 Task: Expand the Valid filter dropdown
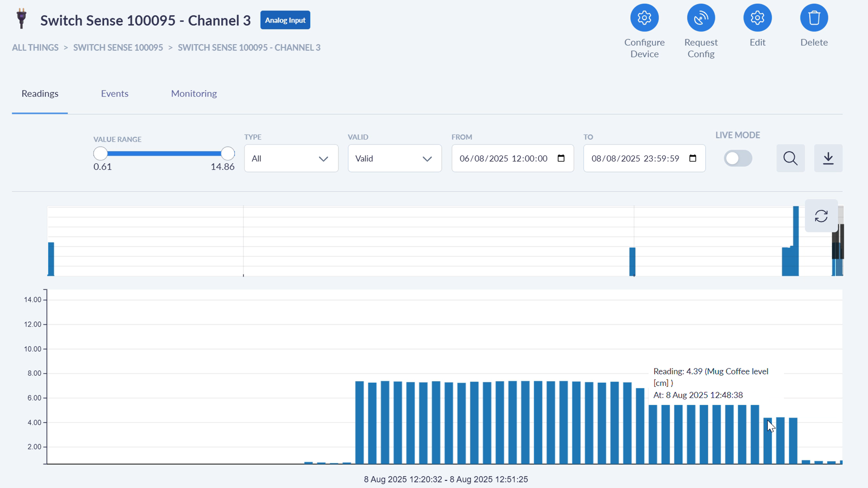[394, 158]
